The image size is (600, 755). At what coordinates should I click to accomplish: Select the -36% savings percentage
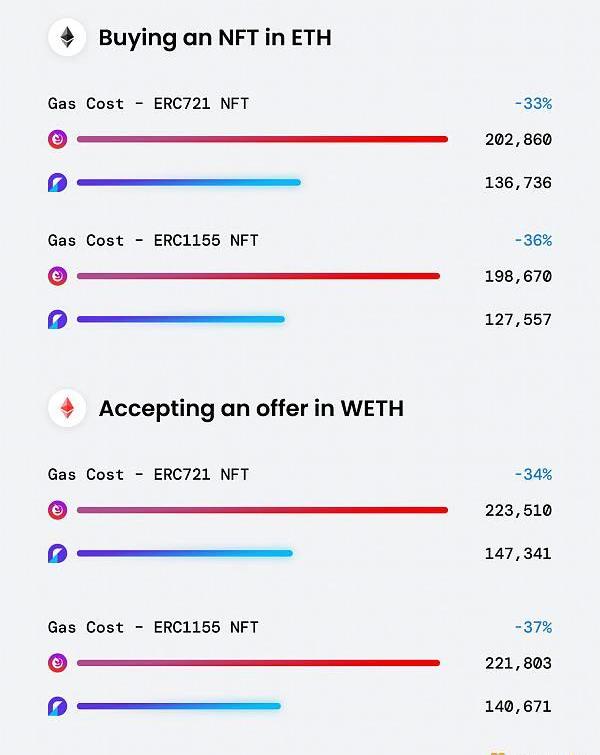(x=532, y=240)
